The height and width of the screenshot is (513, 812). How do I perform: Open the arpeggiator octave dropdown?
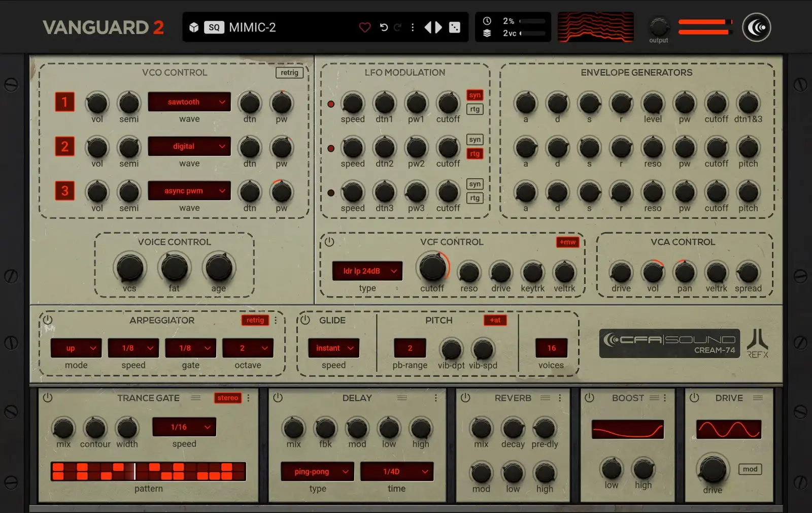click(x=248, y=348)
